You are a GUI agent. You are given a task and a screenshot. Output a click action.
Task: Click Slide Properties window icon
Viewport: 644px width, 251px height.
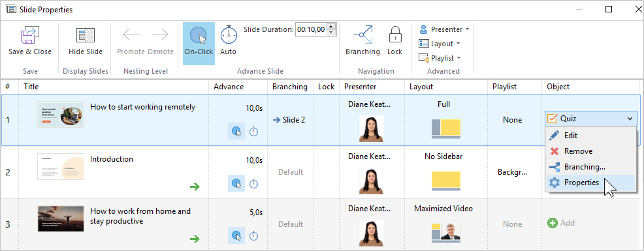11,9
